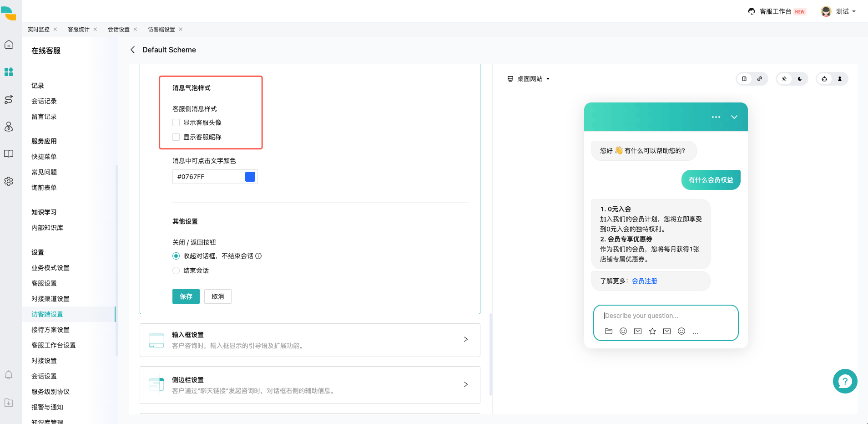
Task: Focus the Describe your question input
Action: point(666,316)
